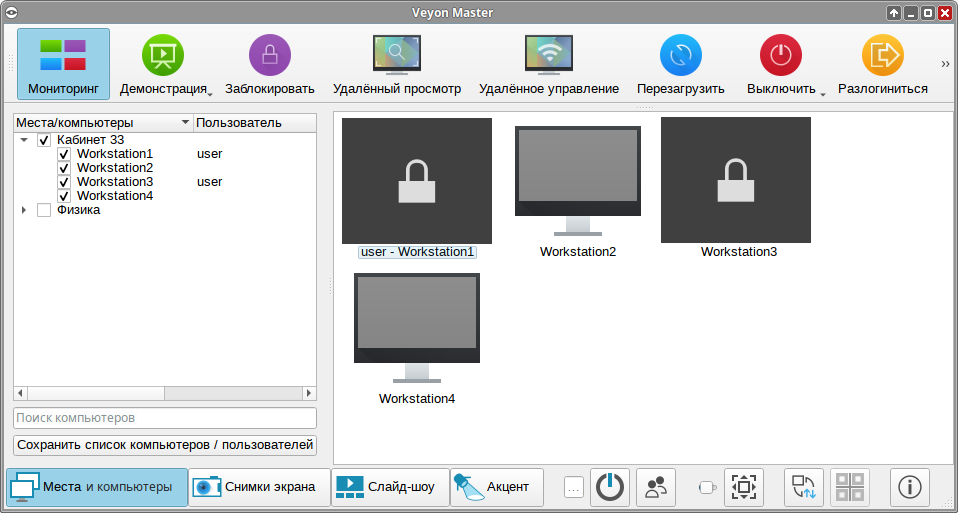
Task: Click the tree scrollbar left arrow
Action: (20, 393)
